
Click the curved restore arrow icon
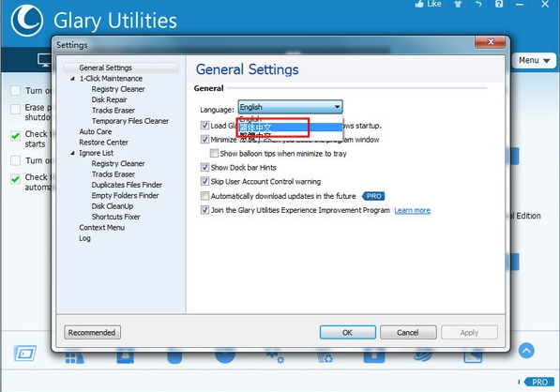pos(478,4)
